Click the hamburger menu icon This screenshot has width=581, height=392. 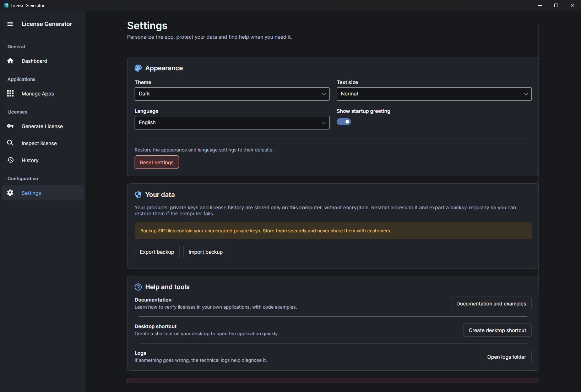pos(10,24)
